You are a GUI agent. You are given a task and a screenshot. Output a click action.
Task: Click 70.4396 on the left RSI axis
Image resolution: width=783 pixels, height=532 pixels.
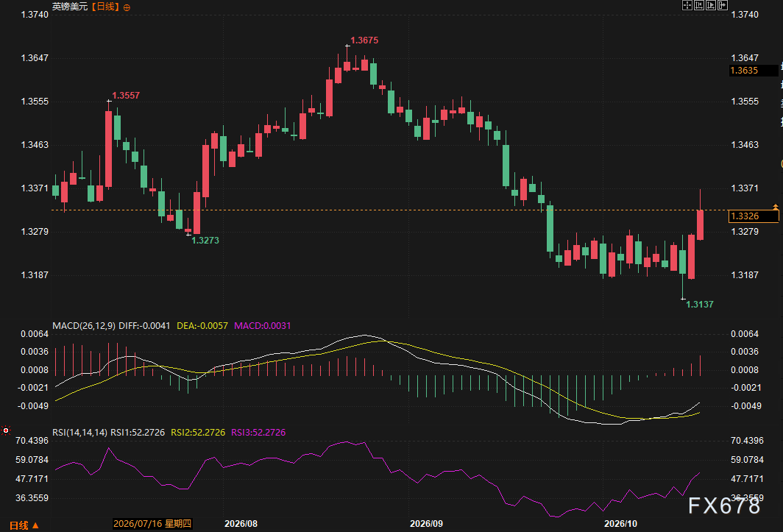(32, 441)
